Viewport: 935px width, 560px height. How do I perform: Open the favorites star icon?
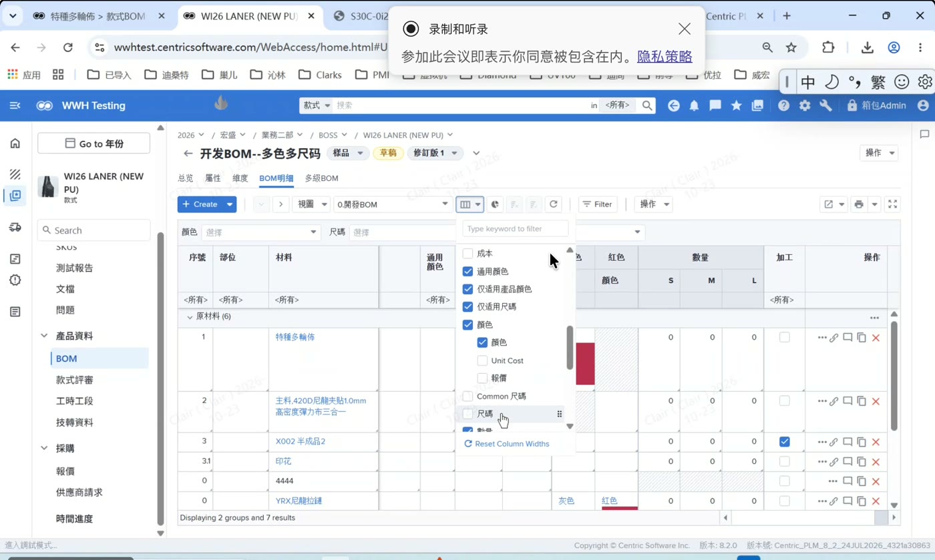736,105
